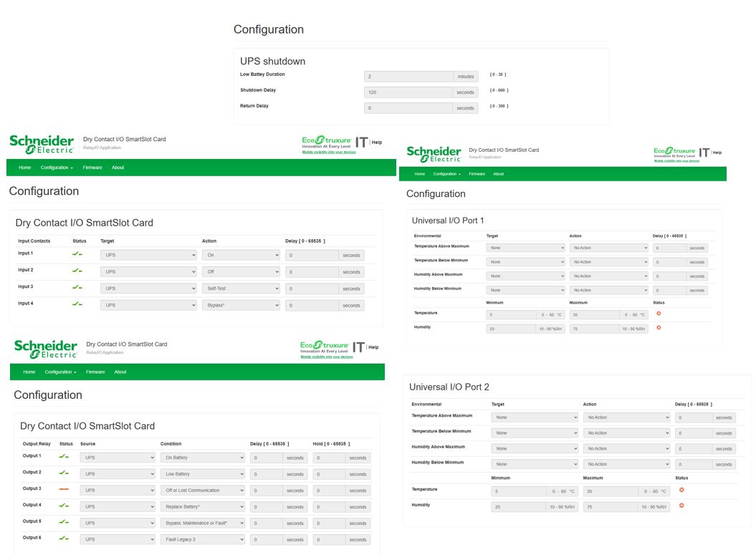Screen dimensions: 756x555
Task: Click the Input 1 status icon
Action: [77, 254]
